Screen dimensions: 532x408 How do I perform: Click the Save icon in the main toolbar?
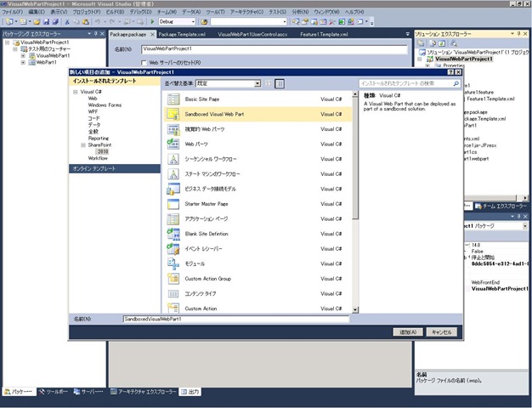(x=46, y=22)
